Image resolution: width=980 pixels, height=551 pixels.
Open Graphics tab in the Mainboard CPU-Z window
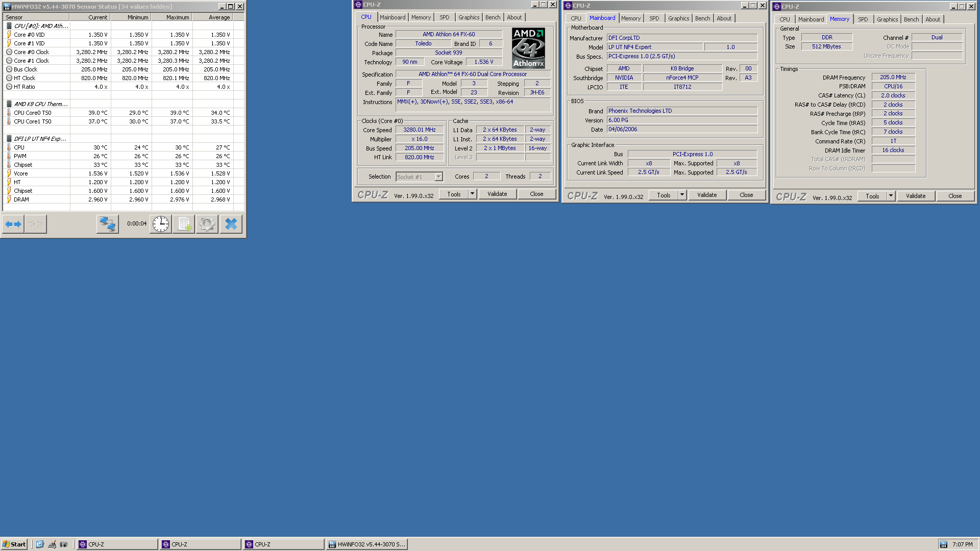(678, 18)
